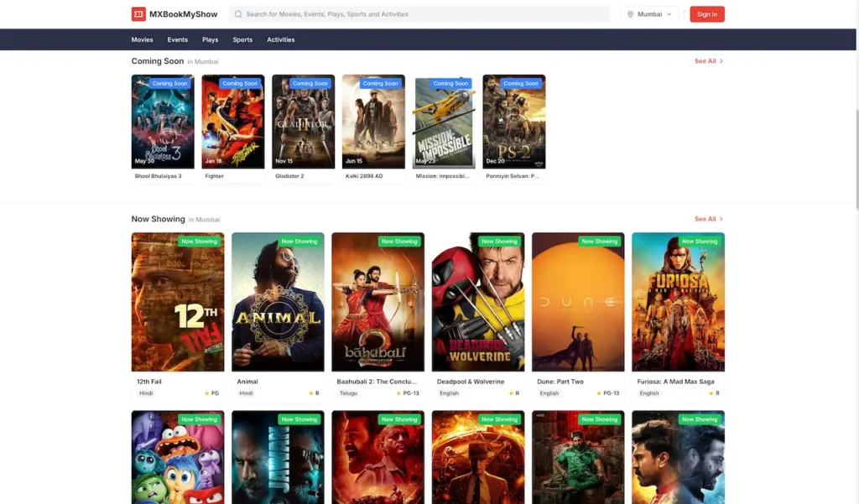Click the 12th Fail title text
This screenshot has width=859, height=504.
(149, 382)
